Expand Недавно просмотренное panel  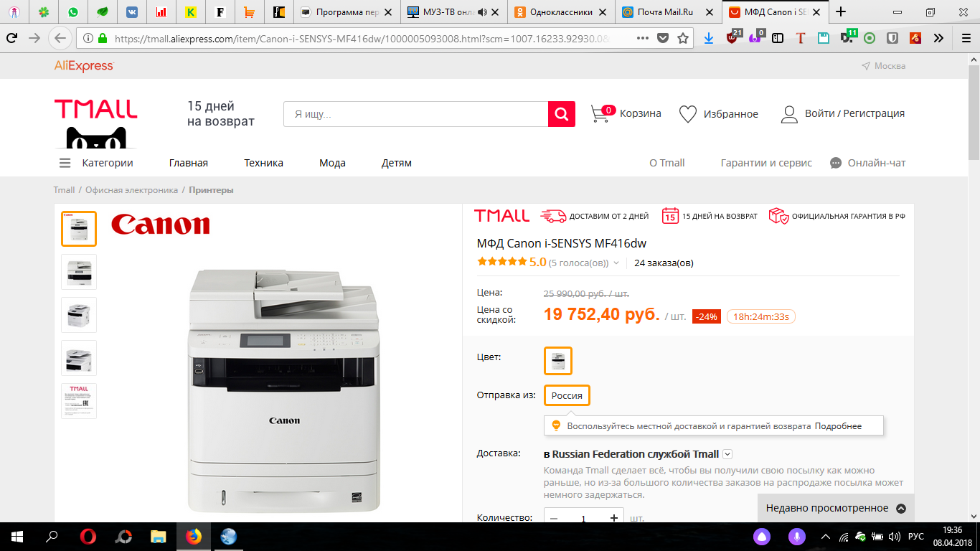click(836, 508)
